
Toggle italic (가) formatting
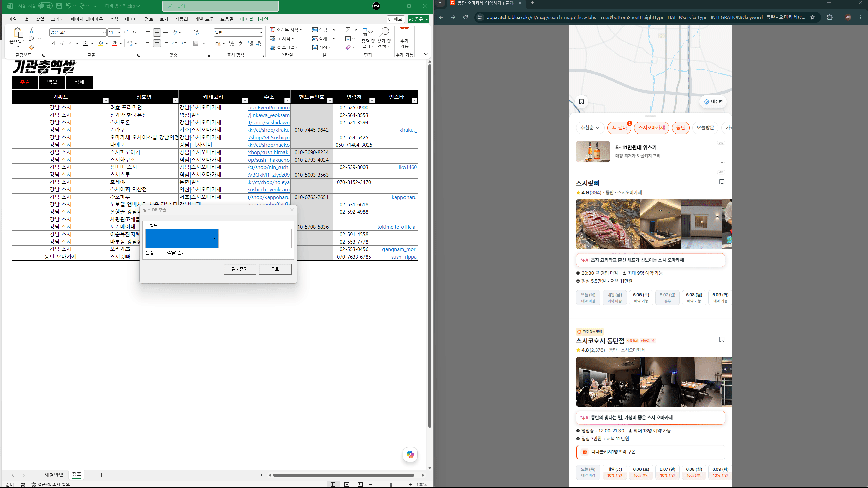click(62, 43)
